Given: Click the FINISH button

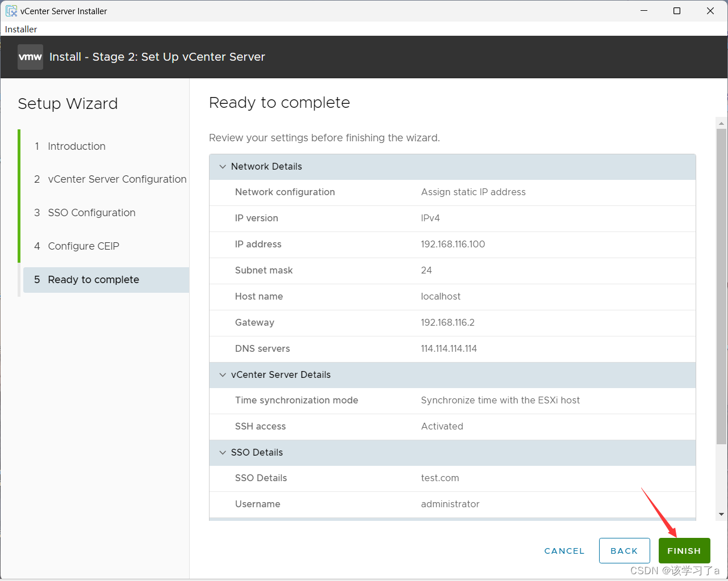Looking at the screenshot, I should tap(684, 550).
